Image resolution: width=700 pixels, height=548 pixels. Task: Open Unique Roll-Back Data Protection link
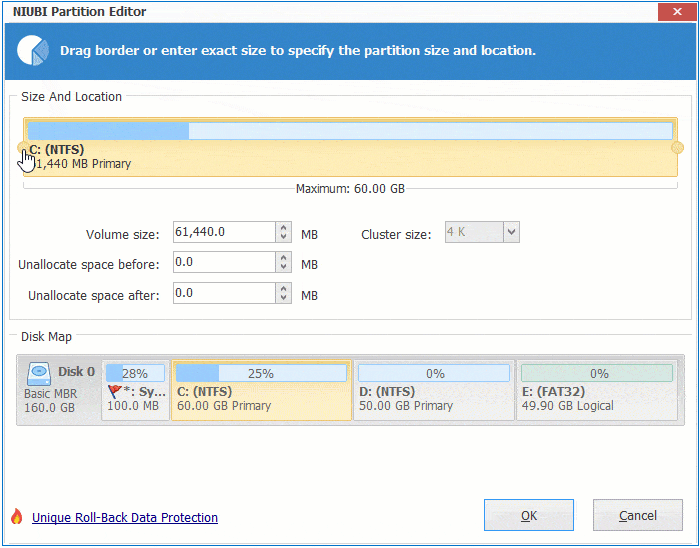(x=125, y=517)
